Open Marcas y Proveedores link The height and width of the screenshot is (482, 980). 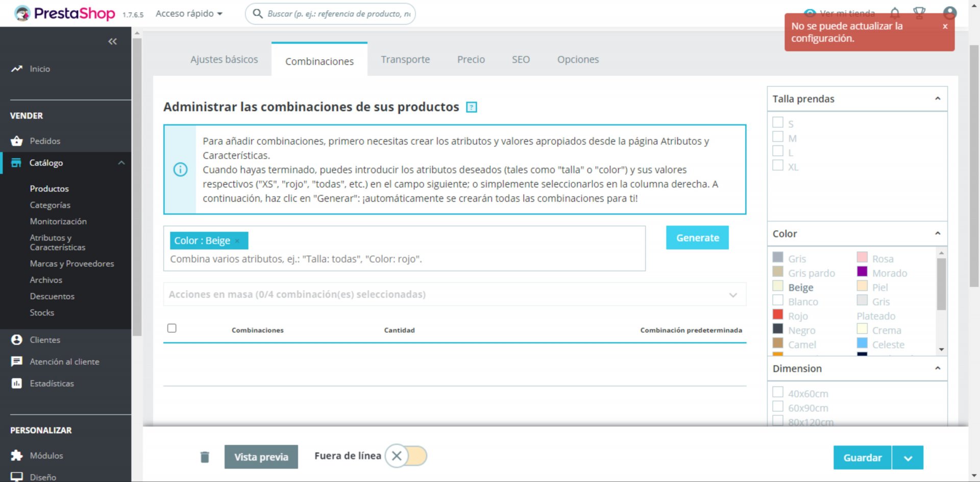click(72, 263)
